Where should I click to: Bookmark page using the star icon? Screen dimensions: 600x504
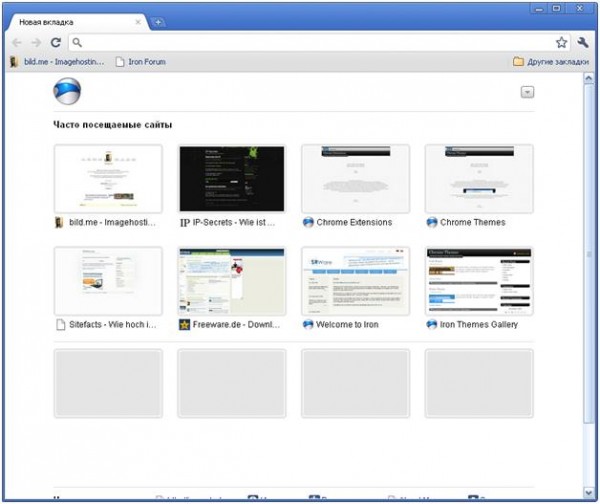561,42
